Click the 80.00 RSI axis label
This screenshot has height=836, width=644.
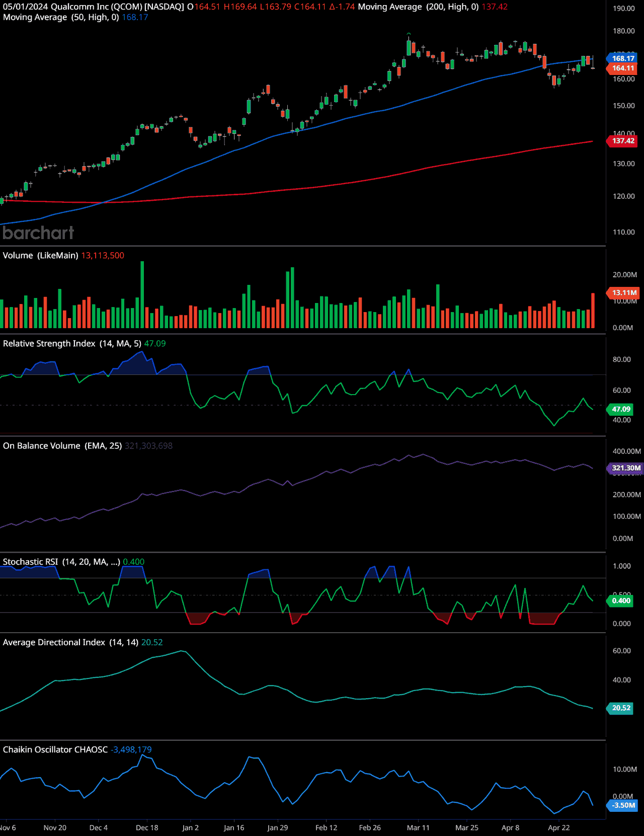pyautogui.click(x=622, y=359)
